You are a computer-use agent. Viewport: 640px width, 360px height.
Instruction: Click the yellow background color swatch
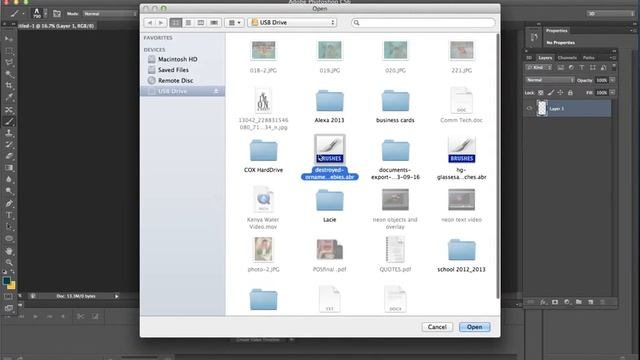12,286
